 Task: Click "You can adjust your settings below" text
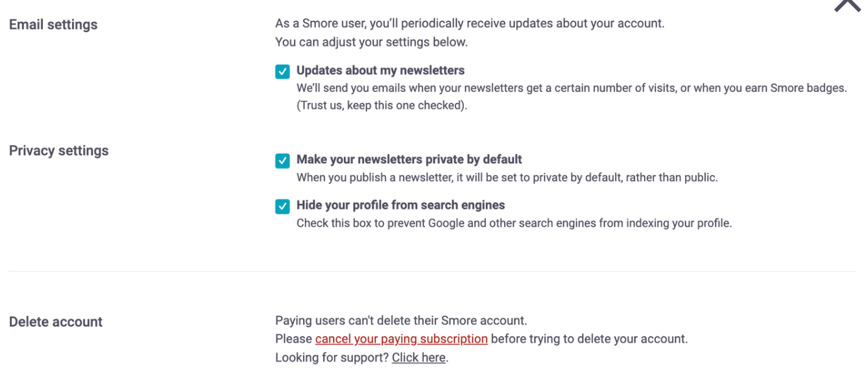click(x=371, y=41)
